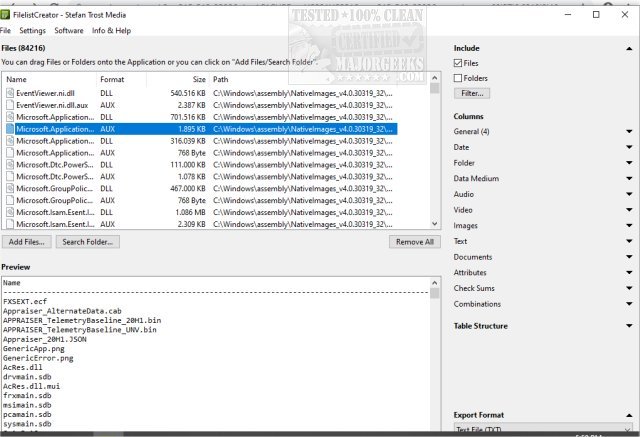Expand the Audio columns group
The width and height of the screenshot is (640, 437).
(629, 194)
